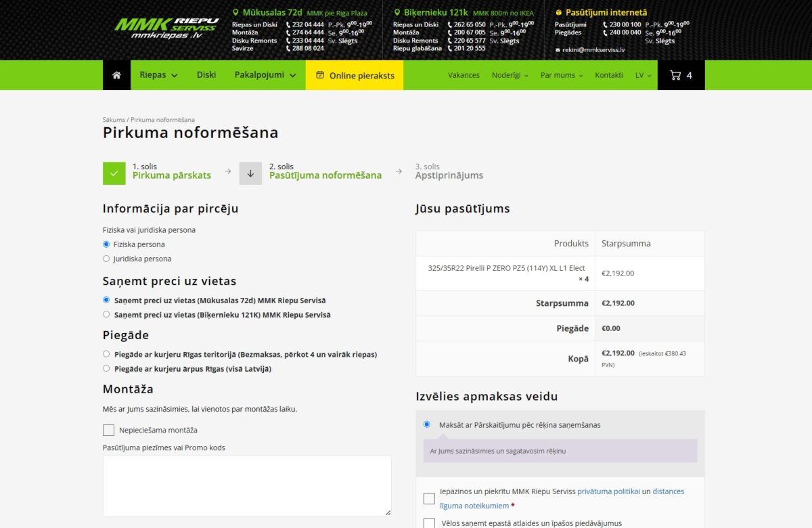Open the shopping cart icon showing 4 items
This screenshot has height=528, width=812.
point(677,74)
